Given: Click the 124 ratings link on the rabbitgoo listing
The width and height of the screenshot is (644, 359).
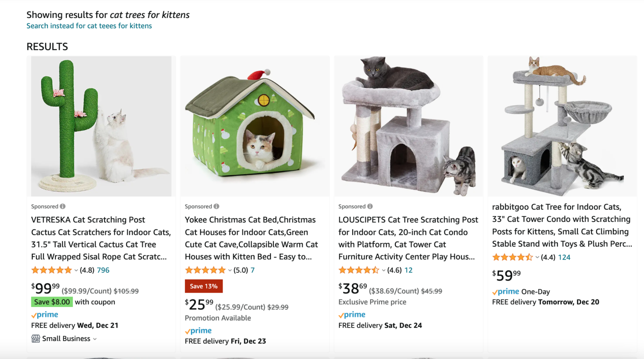Looking at the screenshot, I should pyautogui.click(x=564, y=257).
